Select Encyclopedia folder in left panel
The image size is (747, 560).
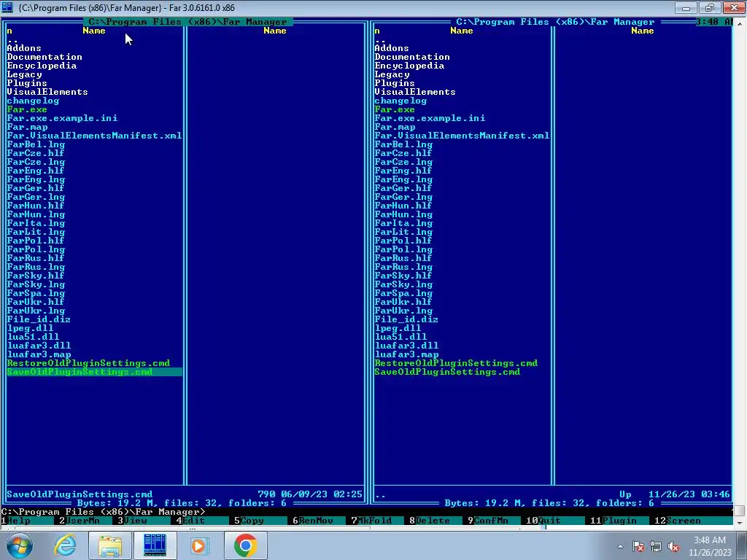click(x=42, y=66)
